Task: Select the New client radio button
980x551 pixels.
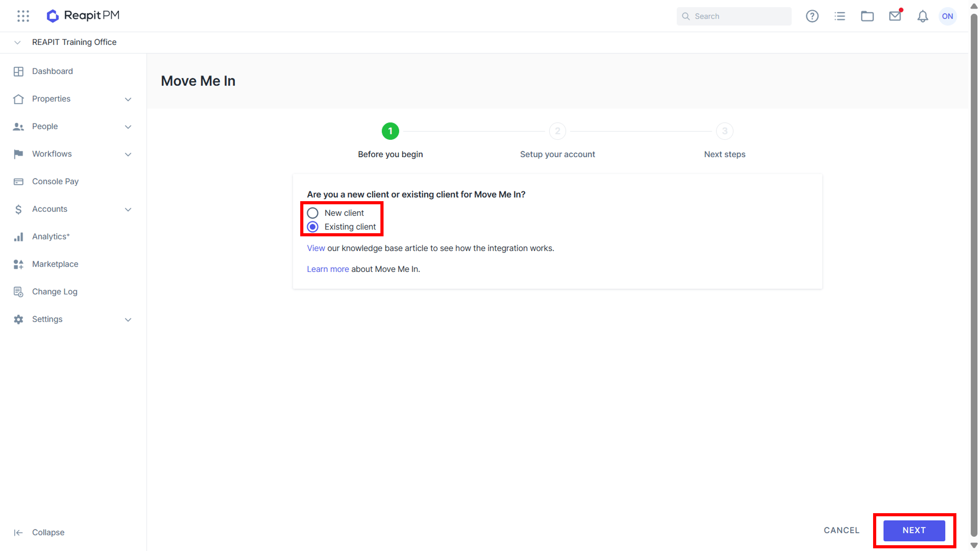Action: click(x=313, y=213)
